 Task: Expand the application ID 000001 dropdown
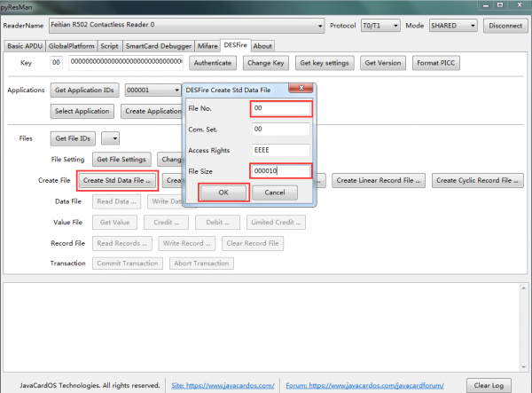pyautogui.click(x=176, y=90)
